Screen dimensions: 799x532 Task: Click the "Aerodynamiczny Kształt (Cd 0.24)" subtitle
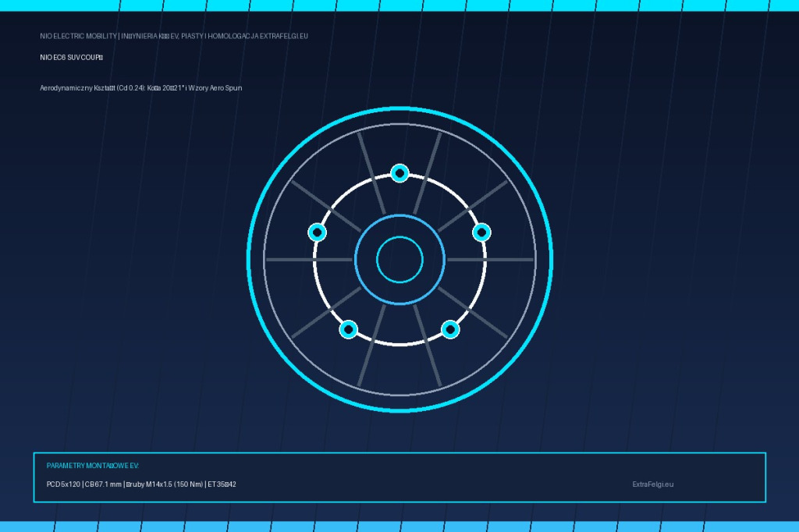pyautogui.click(x=141, y=88)
